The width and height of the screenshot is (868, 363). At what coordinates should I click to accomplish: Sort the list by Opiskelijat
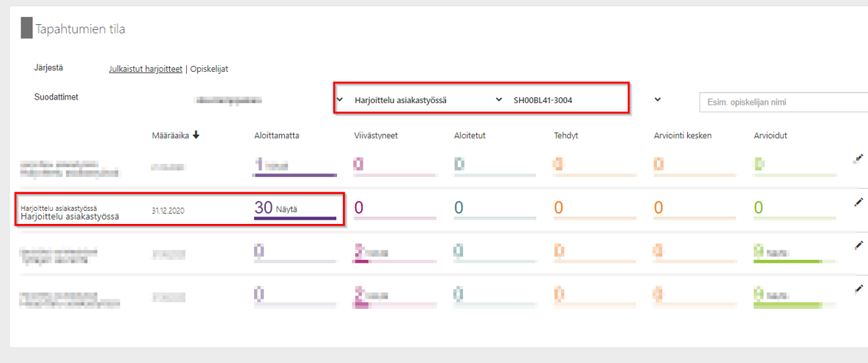coord(209,69)
